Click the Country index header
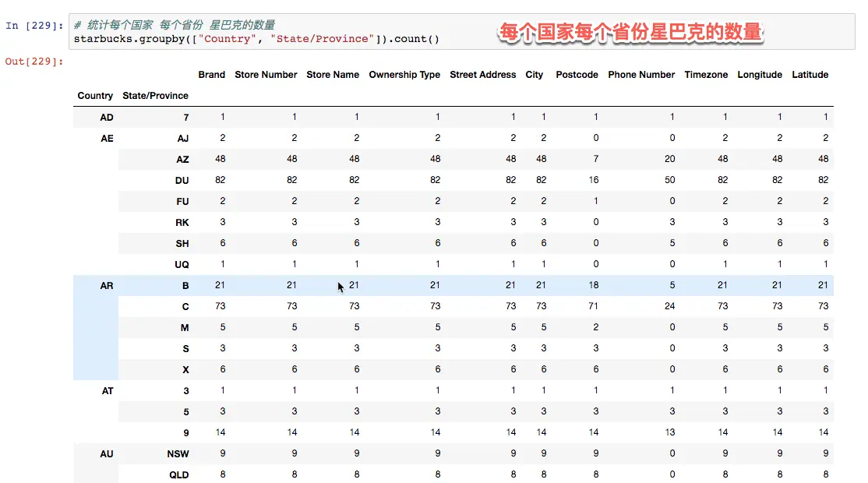This screenshot has width=868, height=483. (95, 96)
